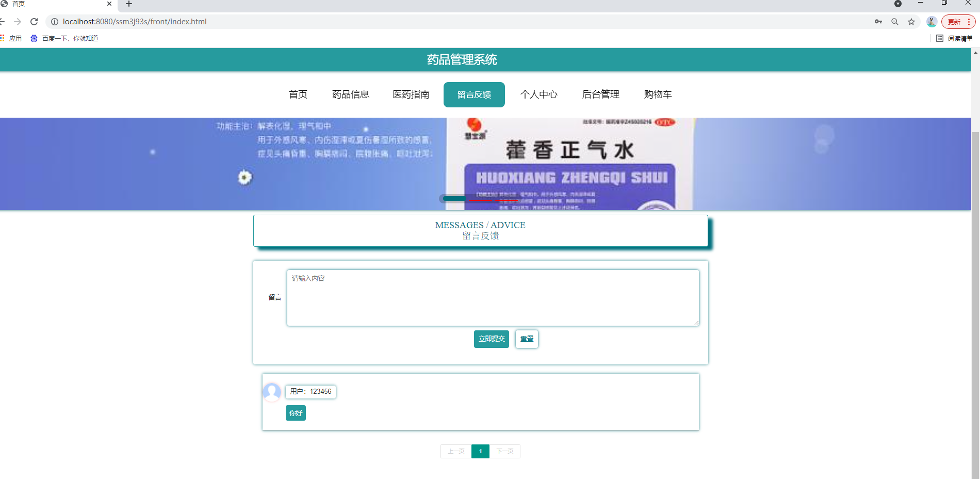Click the browser forward arrow

[x=18, y=22]
